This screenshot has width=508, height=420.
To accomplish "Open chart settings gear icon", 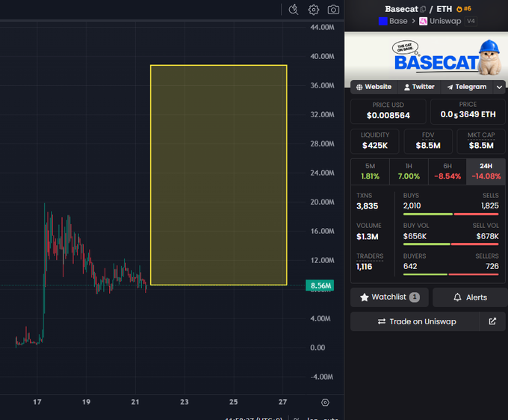I will click(314, 10).
